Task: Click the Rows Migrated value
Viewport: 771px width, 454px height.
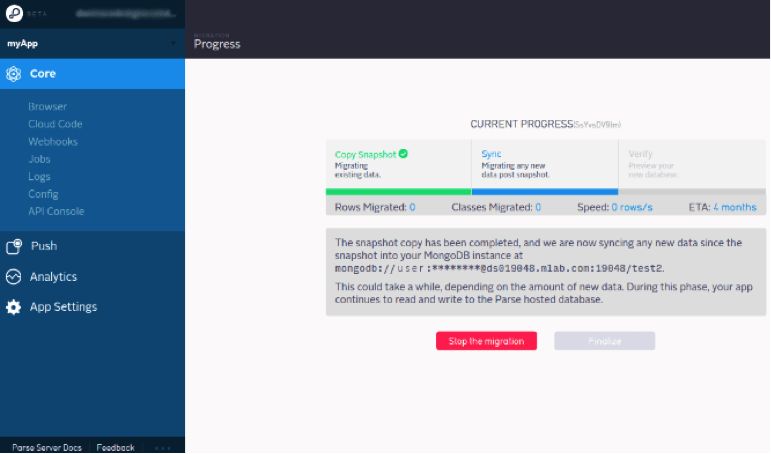Action: pos(412,208)
